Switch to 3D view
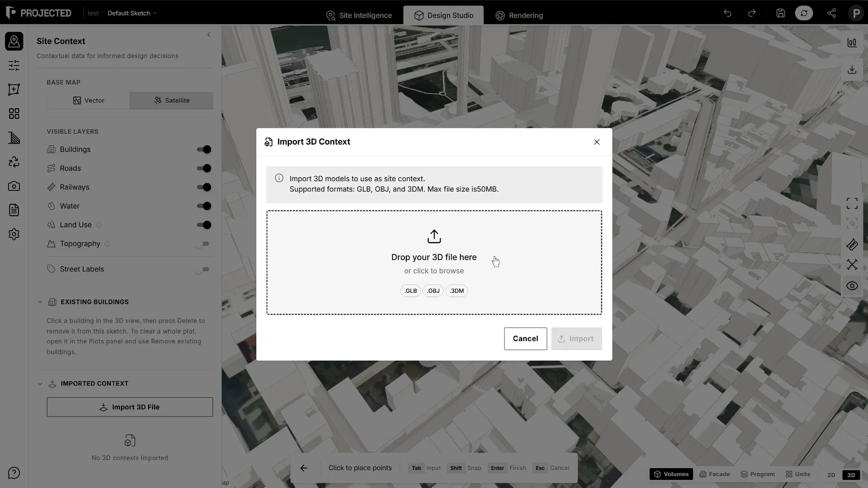The width and height of the screenshot is (868, 488). 851,475
